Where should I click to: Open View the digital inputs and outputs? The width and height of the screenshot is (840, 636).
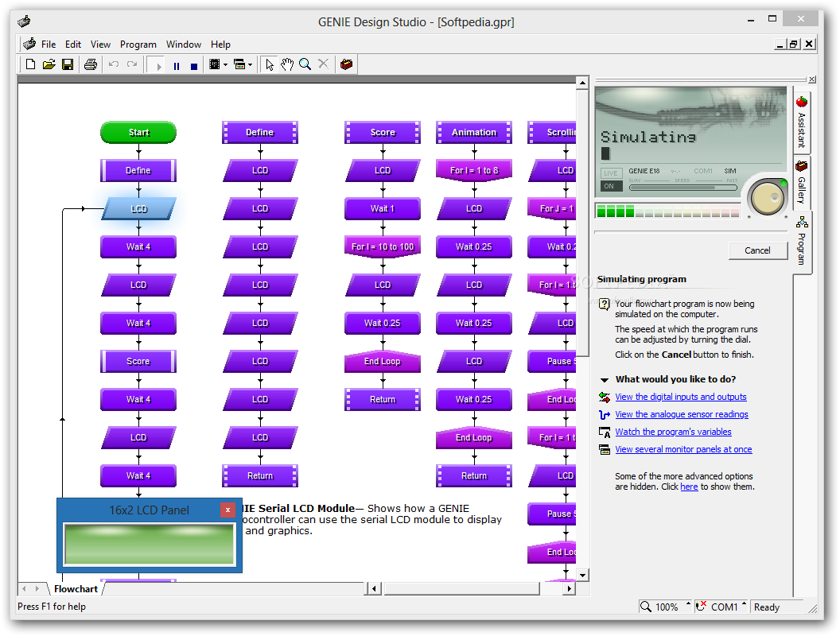pos(680,397)
